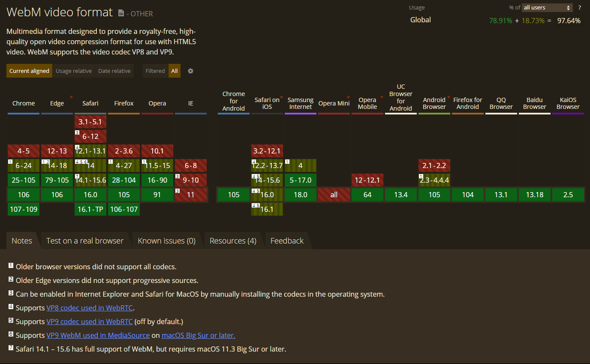Click the Safari on iOS header
The image size is (590, 364).
click(x=267, y=103)
